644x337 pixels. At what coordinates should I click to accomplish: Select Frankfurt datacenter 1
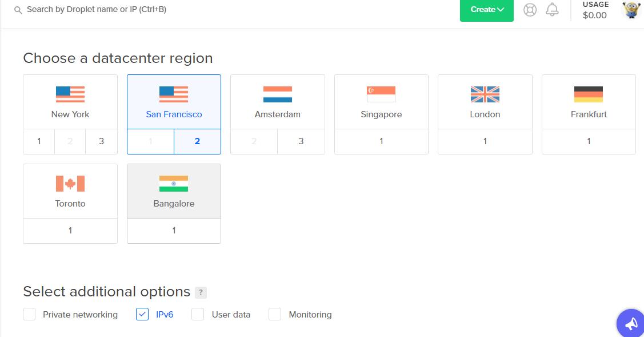pyautogui.click(x=589, y=141)
